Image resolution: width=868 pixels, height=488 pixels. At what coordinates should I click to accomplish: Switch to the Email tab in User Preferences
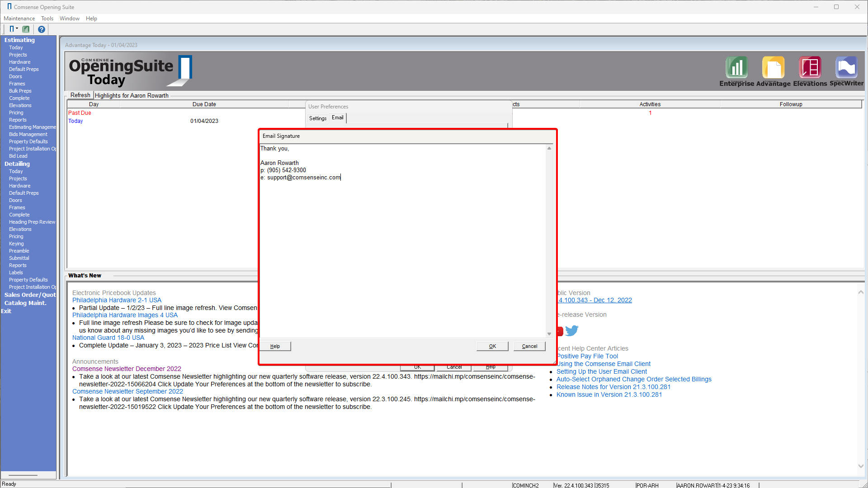click(x=338, y=117)
